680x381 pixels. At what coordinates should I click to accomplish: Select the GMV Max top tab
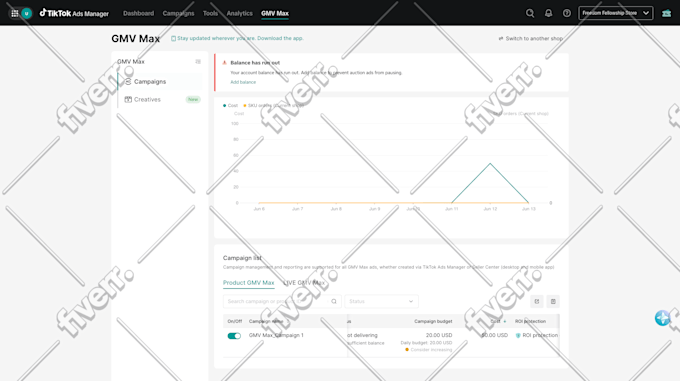(x=275, y=13)
